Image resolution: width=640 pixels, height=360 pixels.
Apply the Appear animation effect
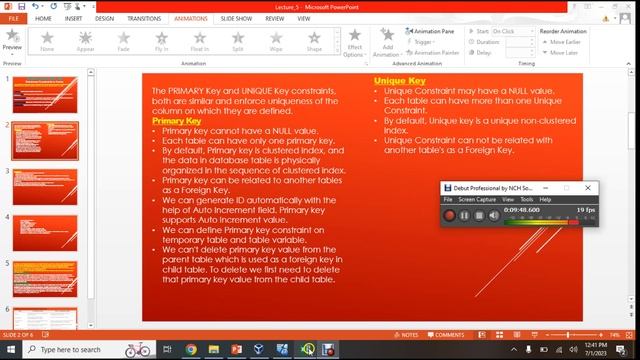click(85, 41)
